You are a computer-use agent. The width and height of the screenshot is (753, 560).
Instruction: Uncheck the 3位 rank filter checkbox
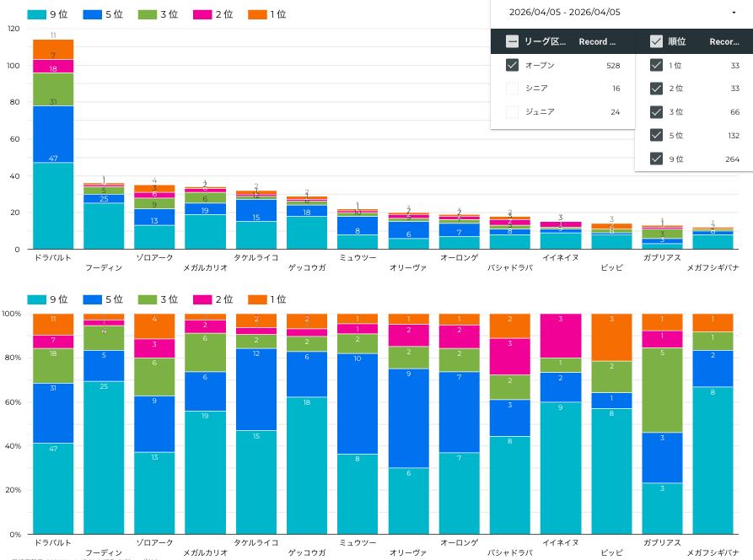coord(656,112)
